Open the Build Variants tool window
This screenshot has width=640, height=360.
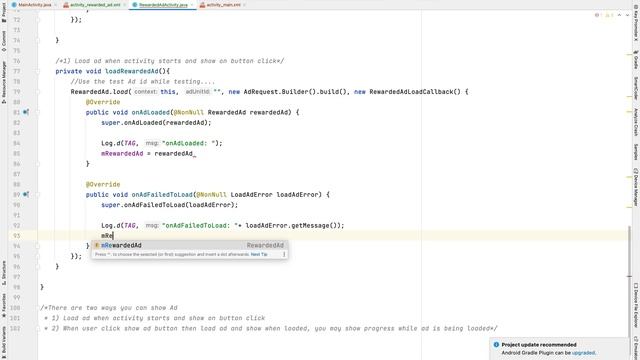point(4,342)
